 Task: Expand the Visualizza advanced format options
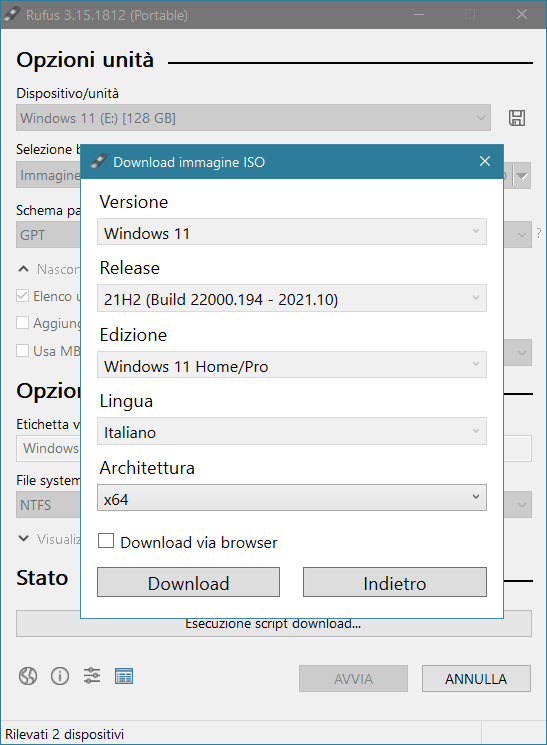pyautogui.click(x=23, y=539)
